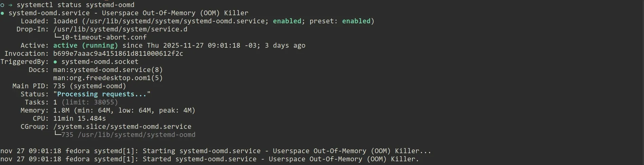
Task: Click the green status dot before systemd-oomd.service
Action: 2,13
